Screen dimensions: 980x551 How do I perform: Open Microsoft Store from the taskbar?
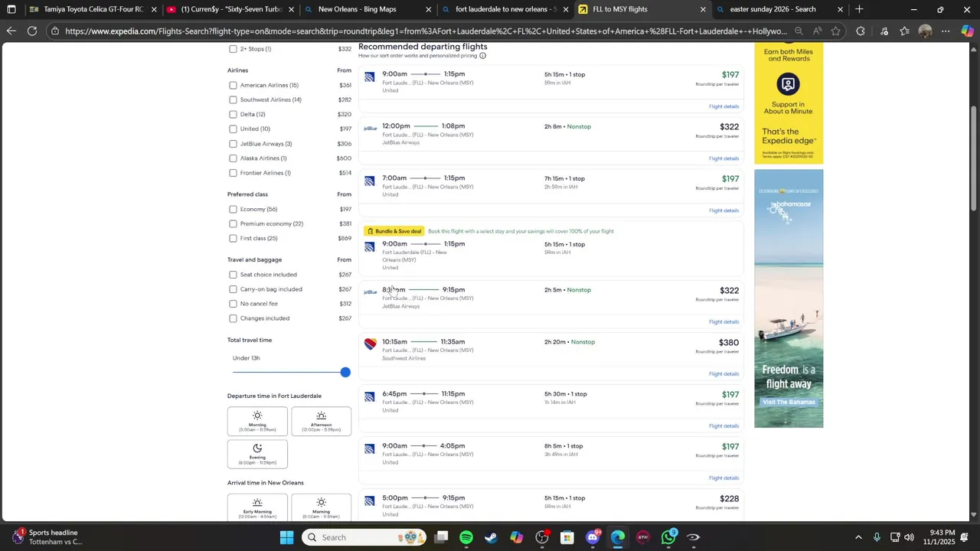click(x=567, y=537)
